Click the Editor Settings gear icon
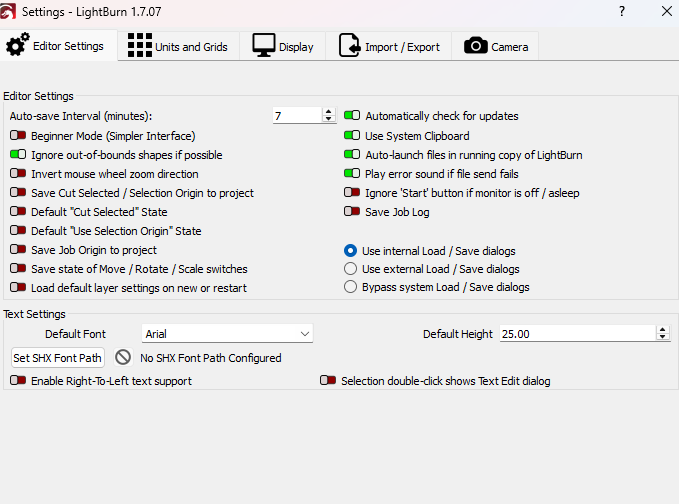 coord(17,45)
